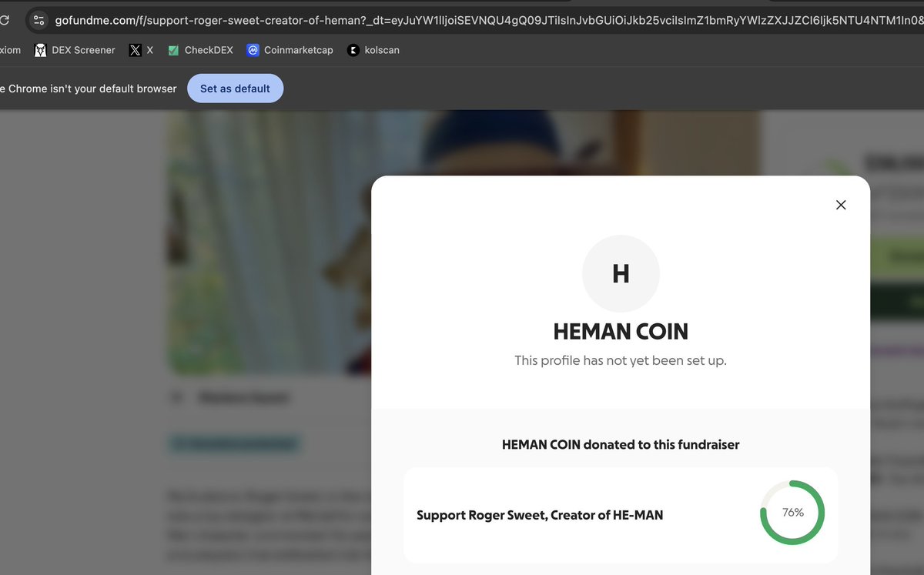Click the site information icon in address bar
The image size is (924, 575).
click(38, 21)
